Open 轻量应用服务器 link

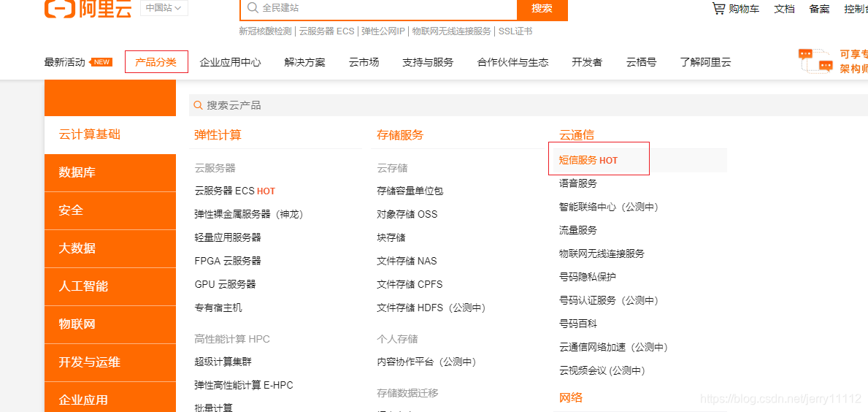point(228,237)
